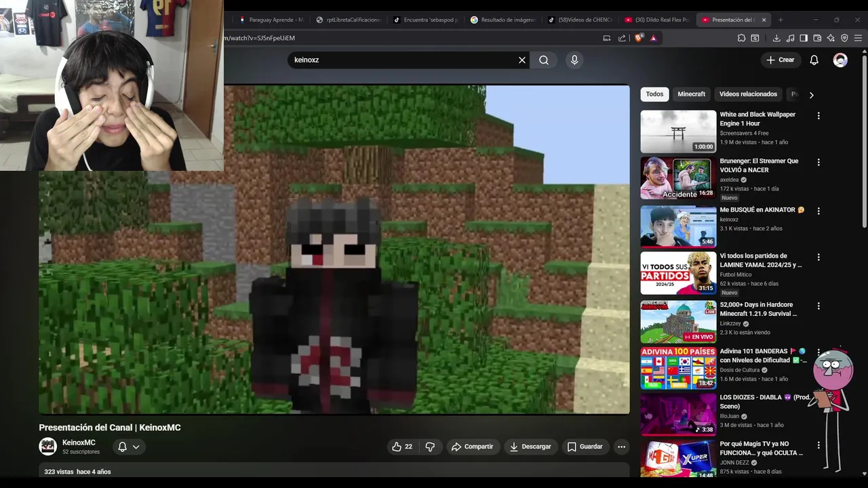Open Adivina 101 BANDERAS thumbnail
Screen dimensions: 868x488
(678, 368)
